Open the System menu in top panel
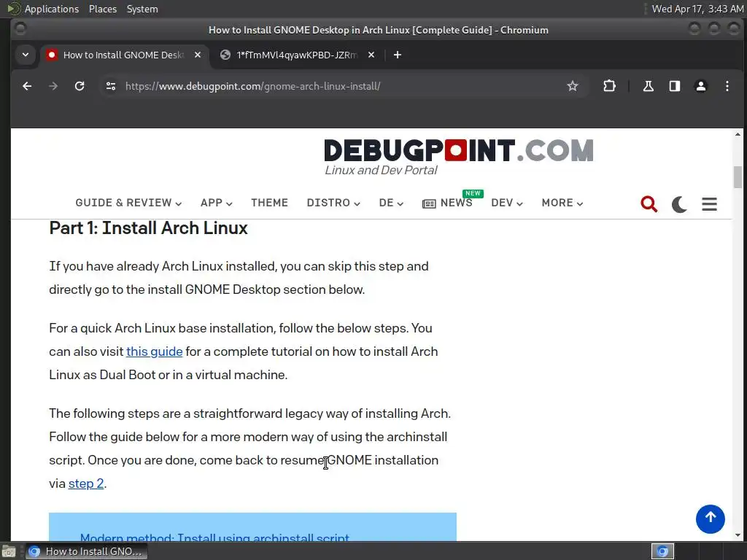This screenshot has height=560, width=747. click(142, 9)
